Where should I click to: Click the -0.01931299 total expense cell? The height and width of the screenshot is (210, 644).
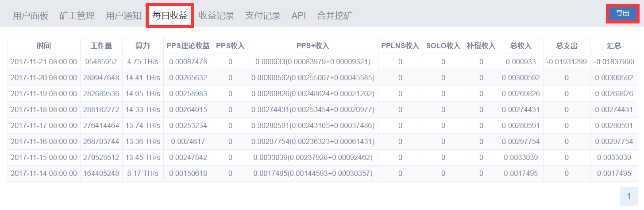(x=567, y=62)
